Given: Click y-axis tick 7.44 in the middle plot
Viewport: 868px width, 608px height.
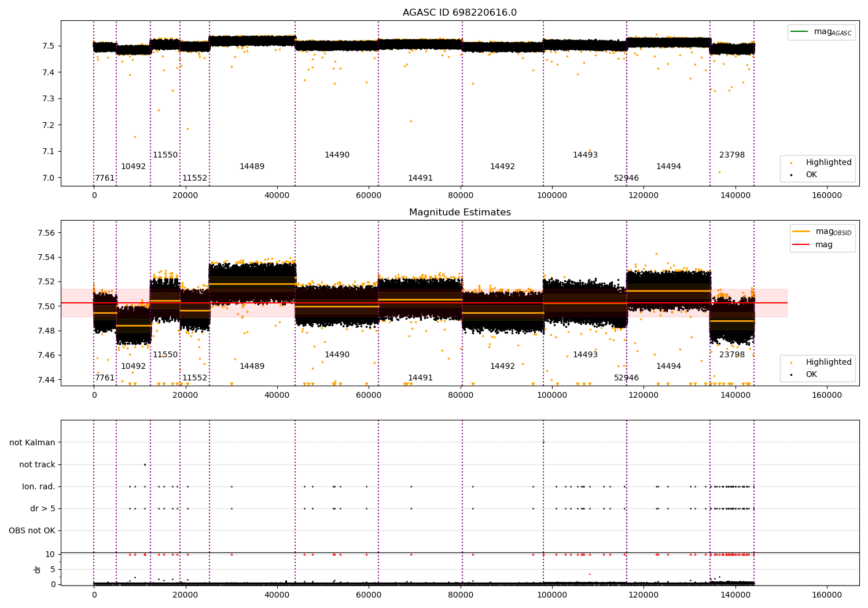Looking at the screenshot, I should 46,380.
